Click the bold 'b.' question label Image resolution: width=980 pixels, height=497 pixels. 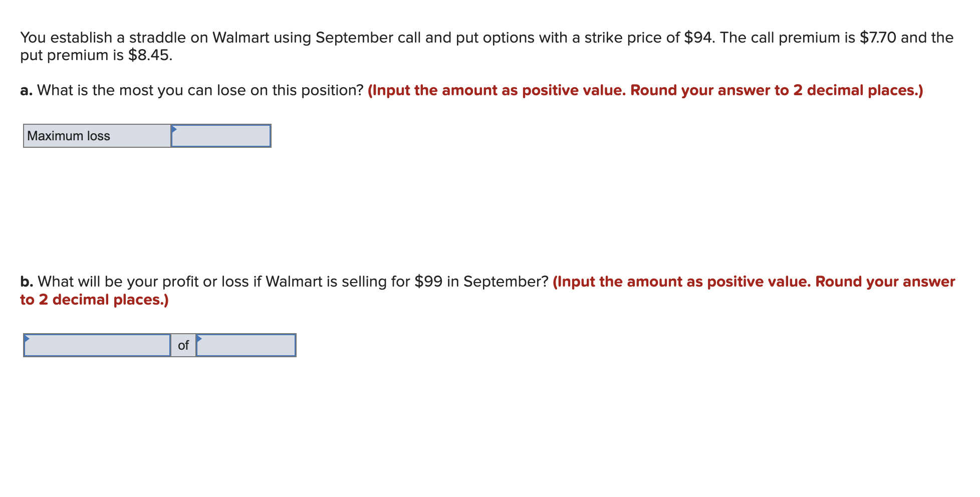click(x=27, y=282)
